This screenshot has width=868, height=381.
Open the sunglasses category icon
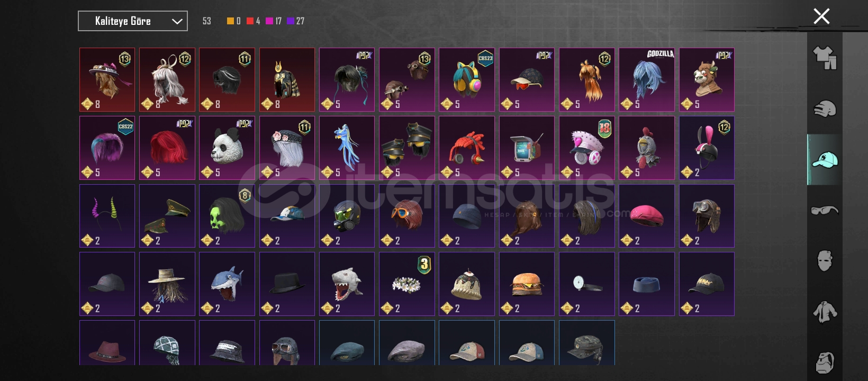pos(825,211)
